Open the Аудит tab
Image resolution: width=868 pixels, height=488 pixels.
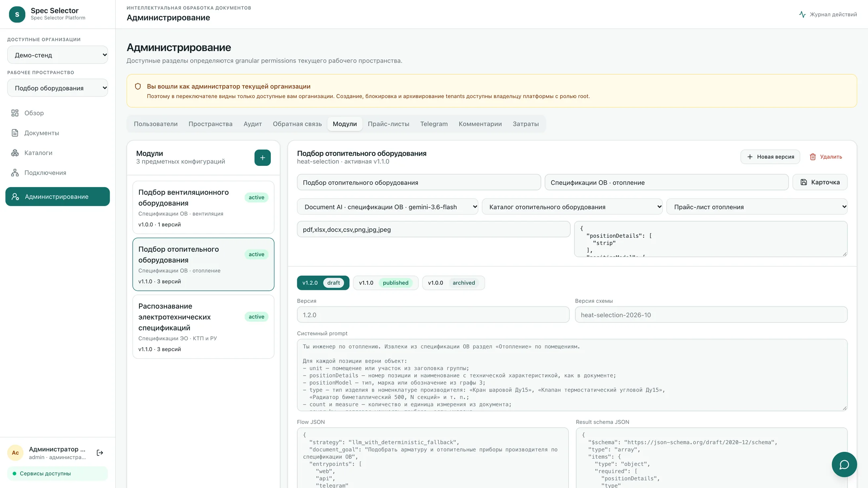tap(252, 124)
